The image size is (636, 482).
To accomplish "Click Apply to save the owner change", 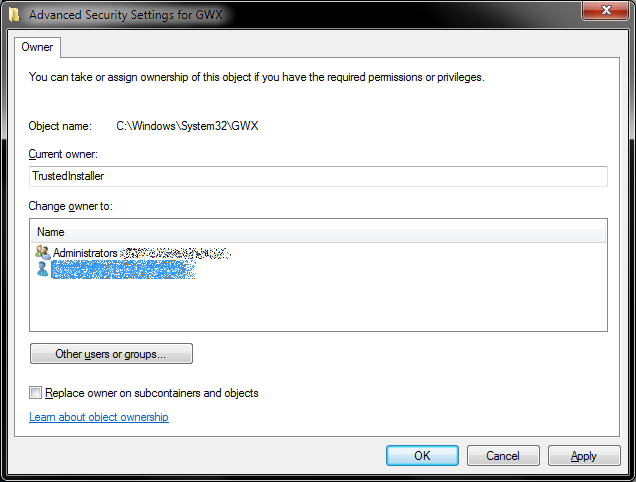I will click(584, 456).
